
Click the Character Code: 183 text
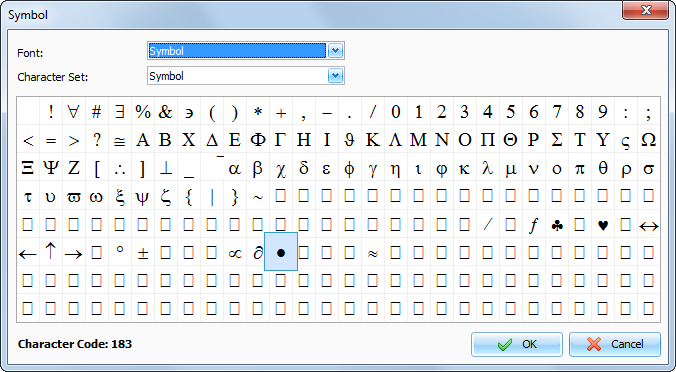[75, 344]
